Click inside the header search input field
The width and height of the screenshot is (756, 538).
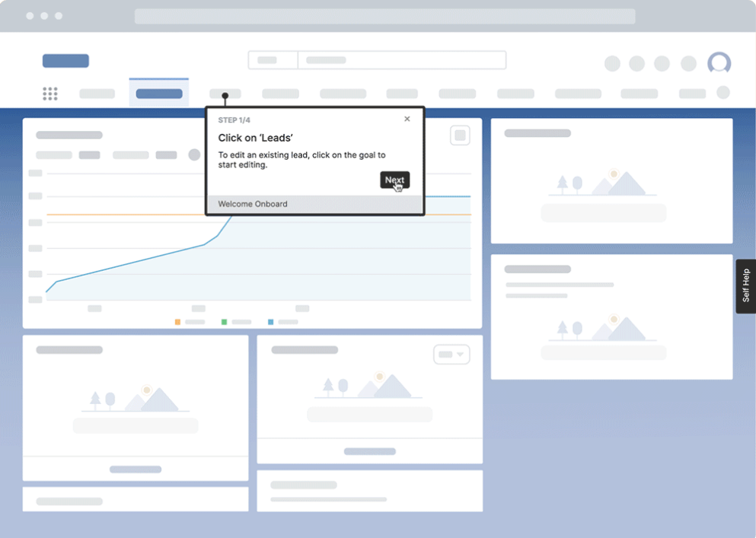401,60
